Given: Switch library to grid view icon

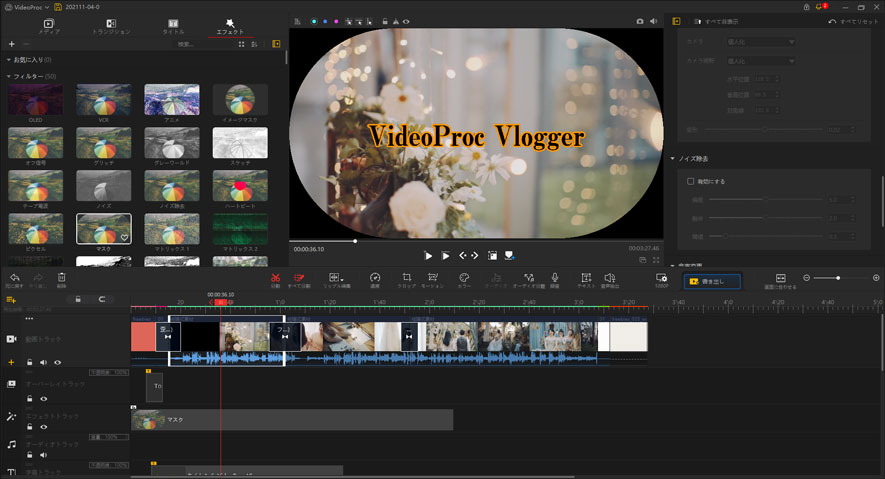Looking at the screenshot, I should (242, 44).
